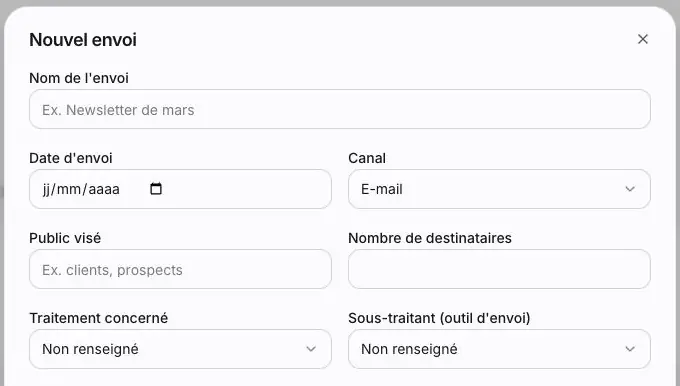The width and height of the screenshot is (680, 386).
Task: Click the Traitement concerné label
Action: point(98,318)
